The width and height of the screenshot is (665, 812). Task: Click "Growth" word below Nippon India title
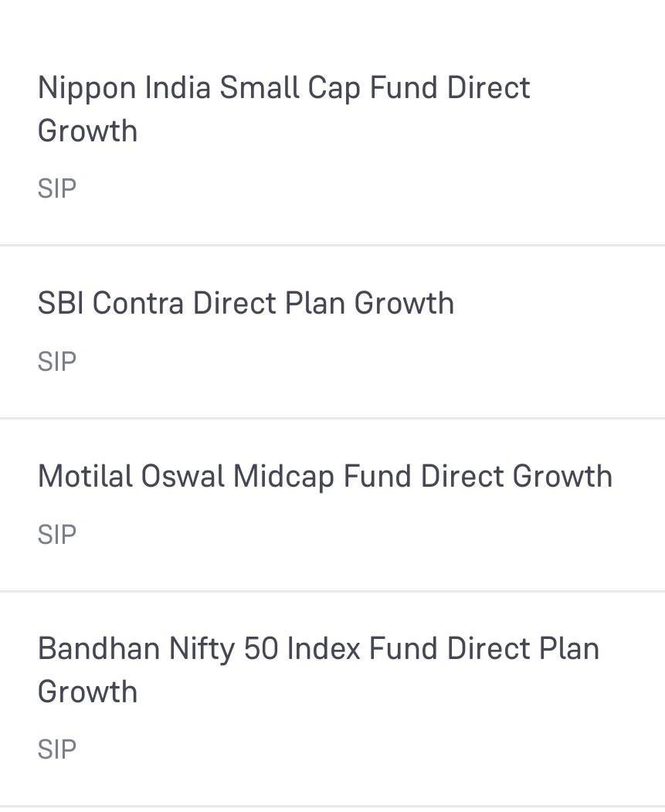pyautogui.click(x=87, y=131)
